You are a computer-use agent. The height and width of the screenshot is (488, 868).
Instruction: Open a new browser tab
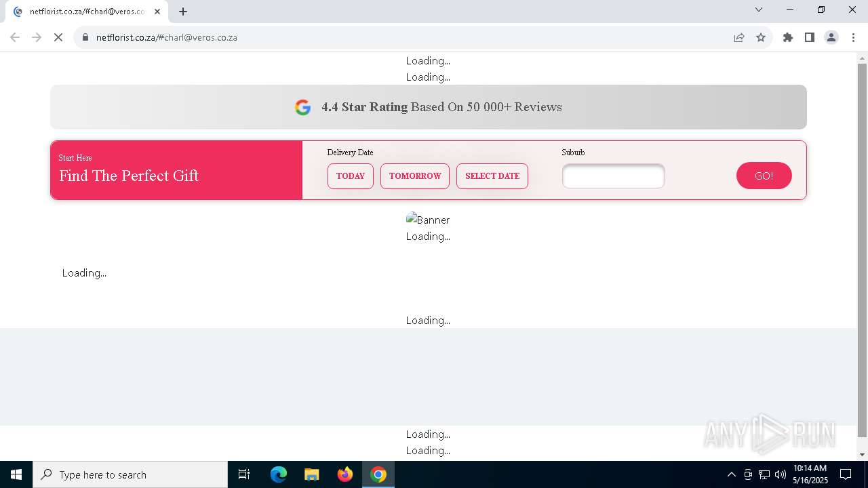(x=183, y=12)
